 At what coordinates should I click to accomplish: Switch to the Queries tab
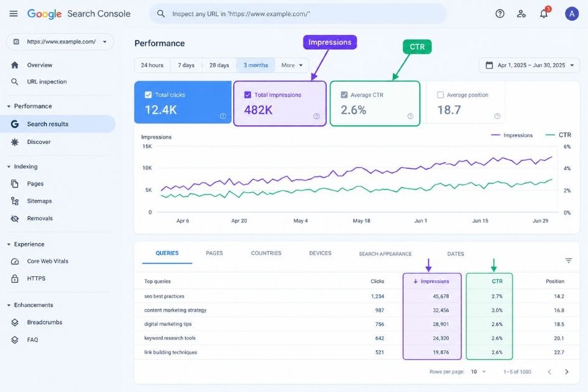(167, 254)
